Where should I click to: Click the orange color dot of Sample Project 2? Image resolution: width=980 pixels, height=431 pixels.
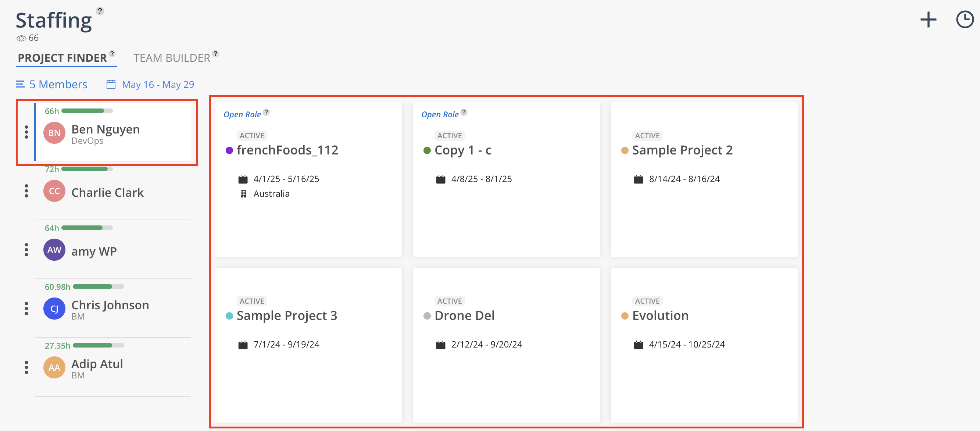[x=625, y=150]
